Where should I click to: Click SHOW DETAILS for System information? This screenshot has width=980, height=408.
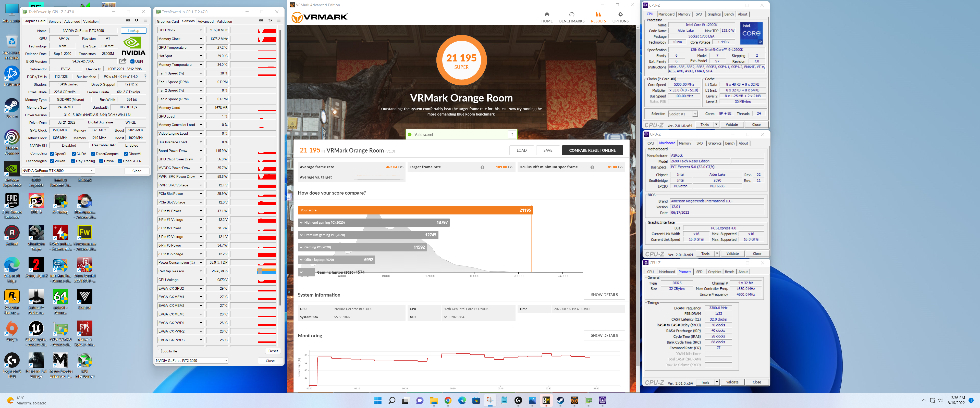coord(604,295)
